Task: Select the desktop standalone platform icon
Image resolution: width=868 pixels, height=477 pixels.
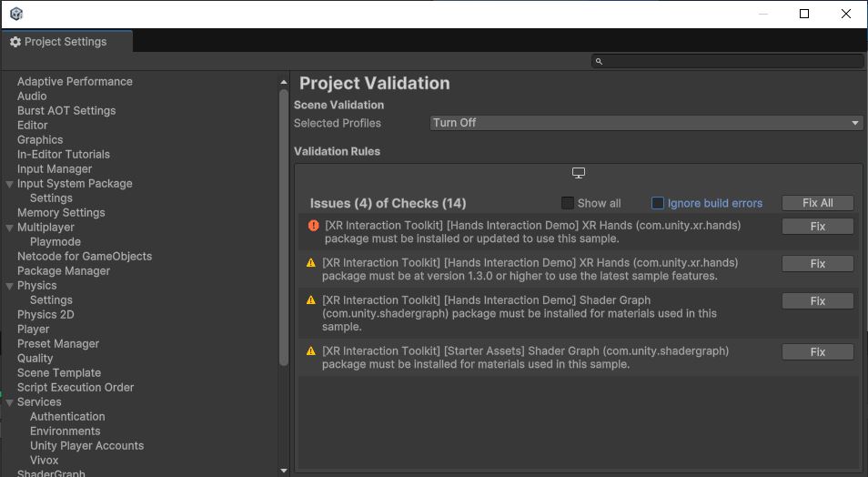Action: (x=578, y=173)
